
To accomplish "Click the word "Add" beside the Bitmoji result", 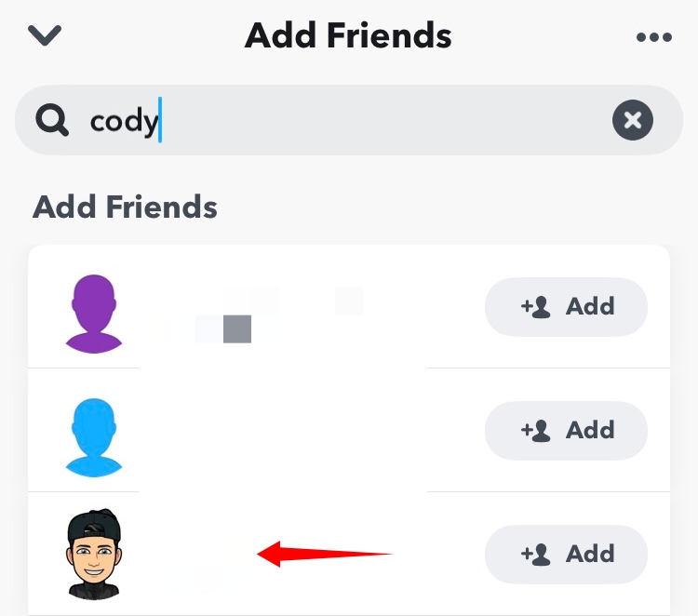I will coord(590,554).
